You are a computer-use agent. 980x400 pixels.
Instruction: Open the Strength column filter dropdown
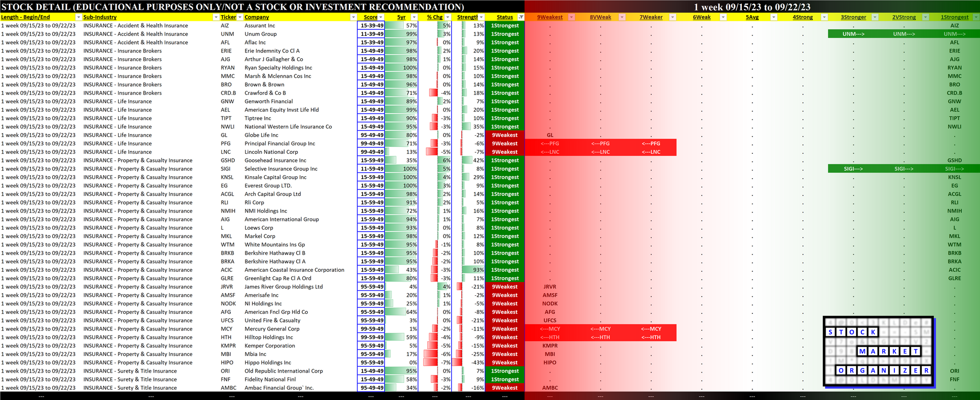pyautogui.click(x=481, y=17)
